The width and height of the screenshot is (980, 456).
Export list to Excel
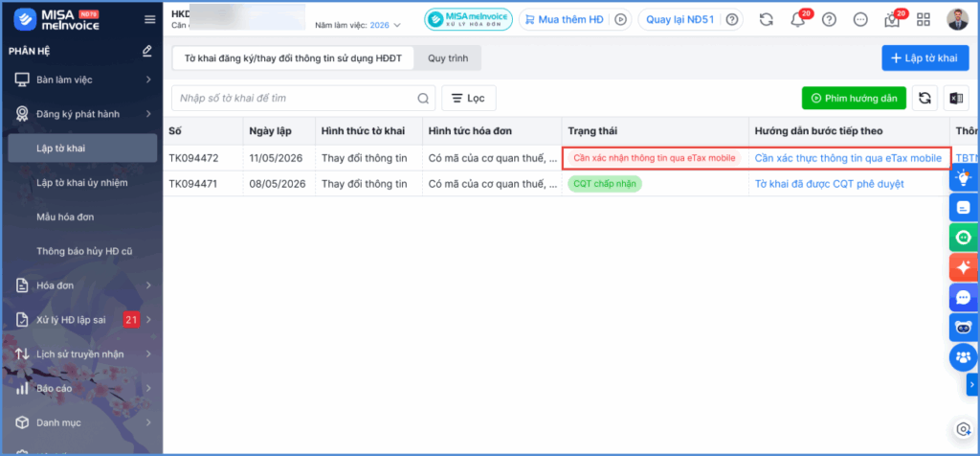pyautogui.click(x=956, y=99)
